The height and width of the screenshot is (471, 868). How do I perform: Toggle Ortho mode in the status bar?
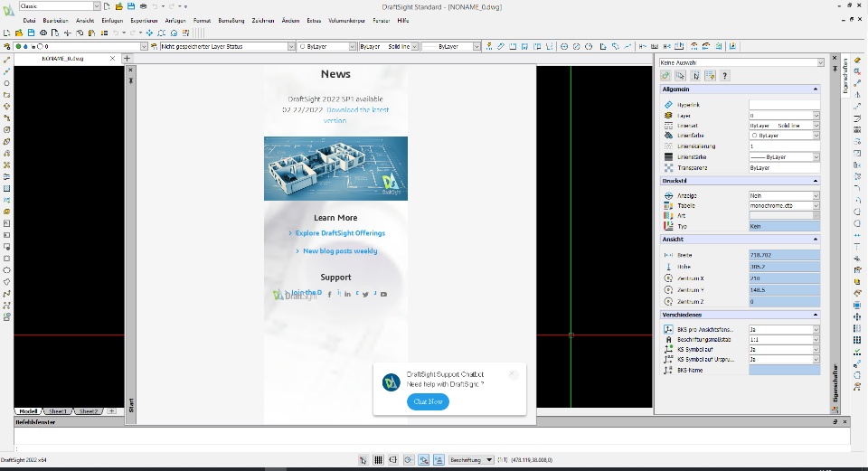pyautogui.click(x=393, y=460)
